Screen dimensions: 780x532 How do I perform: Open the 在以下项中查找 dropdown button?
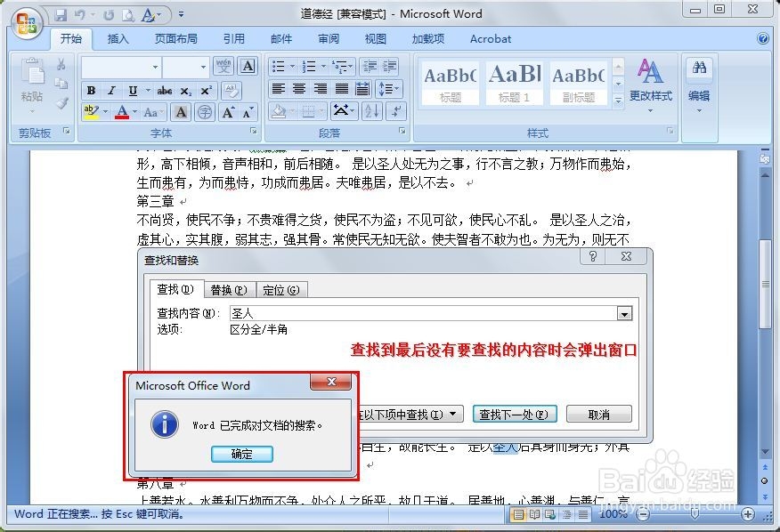410,415
